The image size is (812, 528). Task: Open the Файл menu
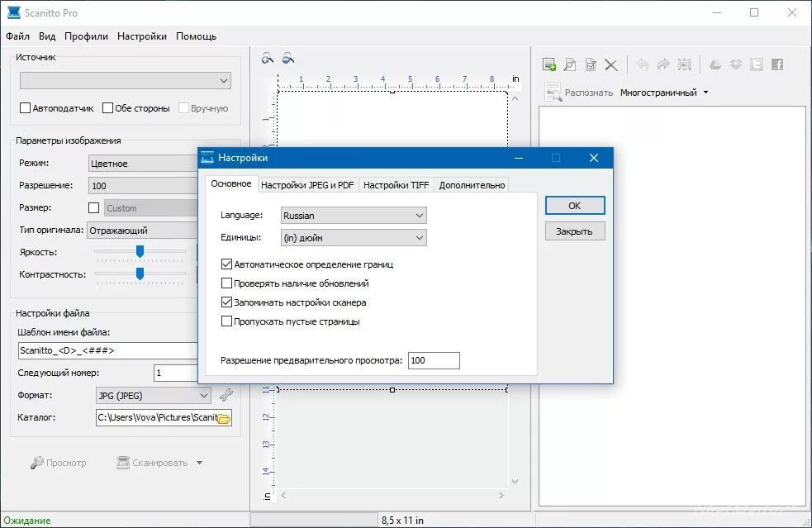click(17, 36)
